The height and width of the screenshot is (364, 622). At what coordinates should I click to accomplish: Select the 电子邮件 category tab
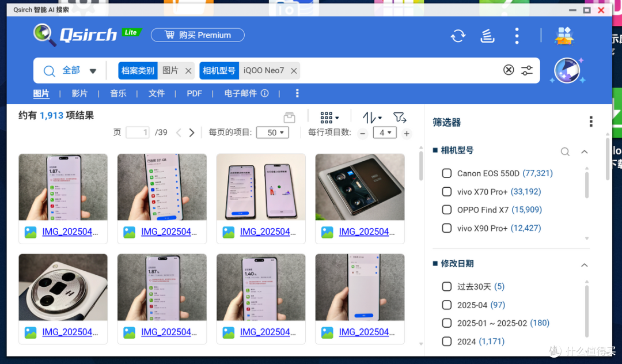(240, 93)
